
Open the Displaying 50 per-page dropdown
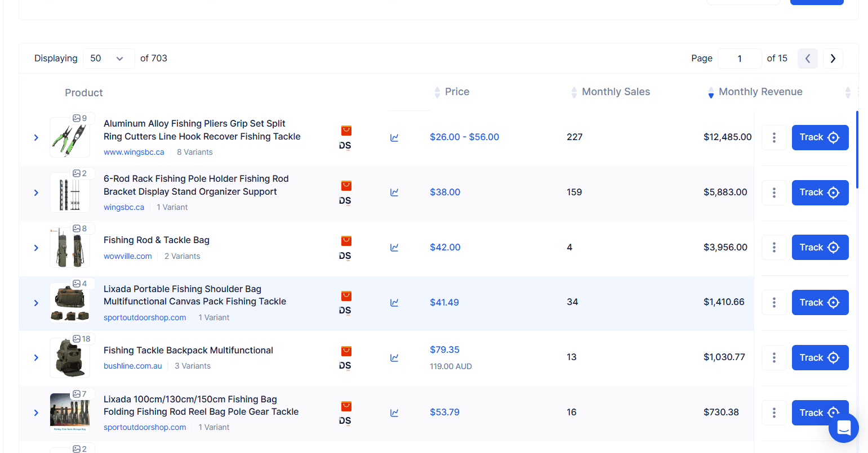[109, 59]
